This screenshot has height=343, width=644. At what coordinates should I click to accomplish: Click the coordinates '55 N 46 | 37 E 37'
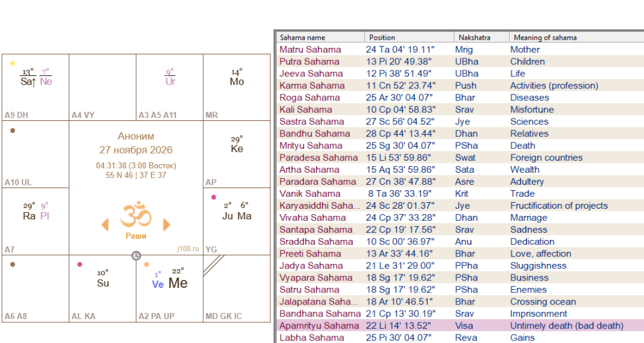click(x=136, y=175)
